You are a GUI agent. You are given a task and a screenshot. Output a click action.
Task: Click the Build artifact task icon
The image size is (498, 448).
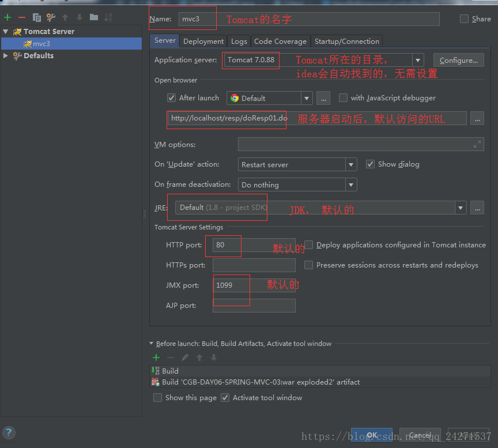(x=156, y=382)
